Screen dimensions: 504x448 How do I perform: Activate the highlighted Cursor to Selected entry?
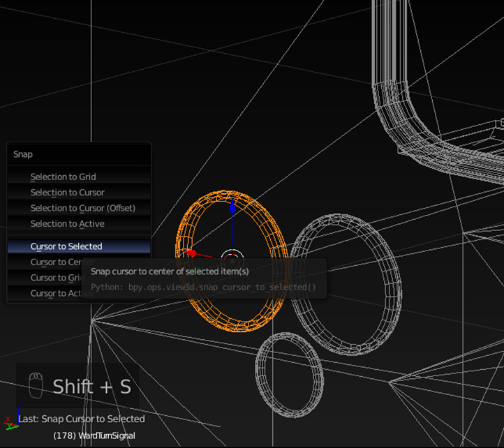(x=66, y=246)
